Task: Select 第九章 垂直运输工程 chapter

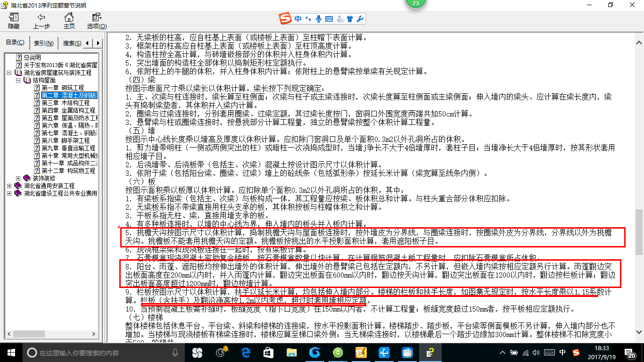Action: tap(68, 148)
